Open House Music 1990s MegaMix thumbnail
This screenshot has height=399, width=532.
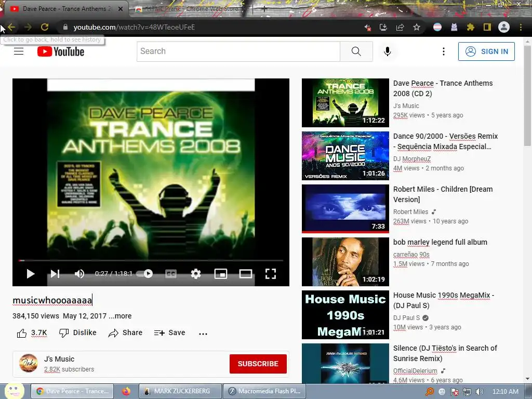coord(345,315)
